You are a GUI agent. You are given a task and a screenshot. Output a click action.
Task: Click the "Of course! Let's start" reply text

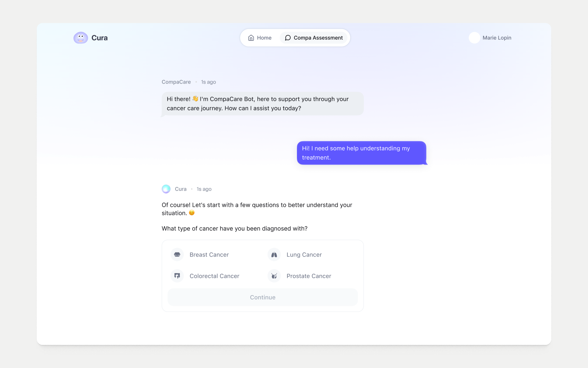point(257,209)
